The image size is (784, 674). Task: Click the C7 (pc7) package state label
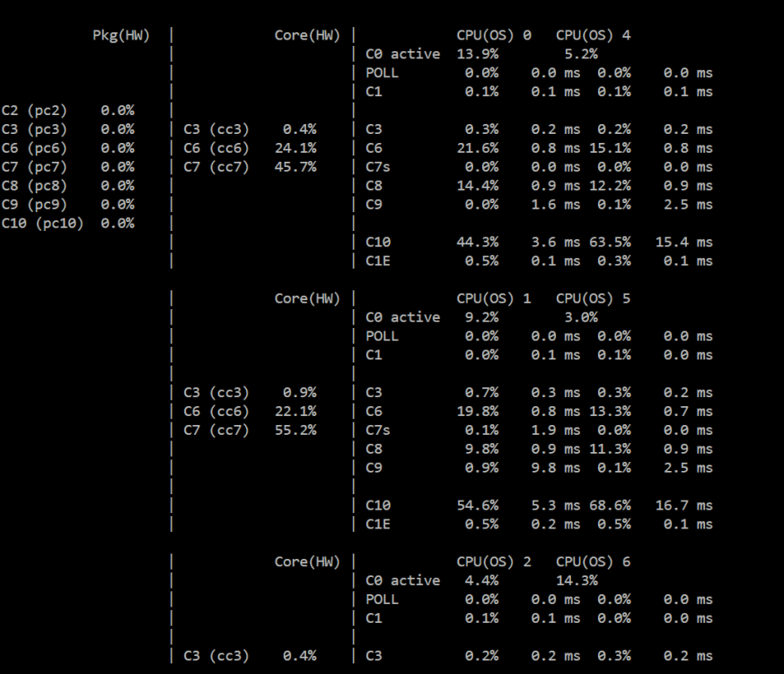coord(34,167)
